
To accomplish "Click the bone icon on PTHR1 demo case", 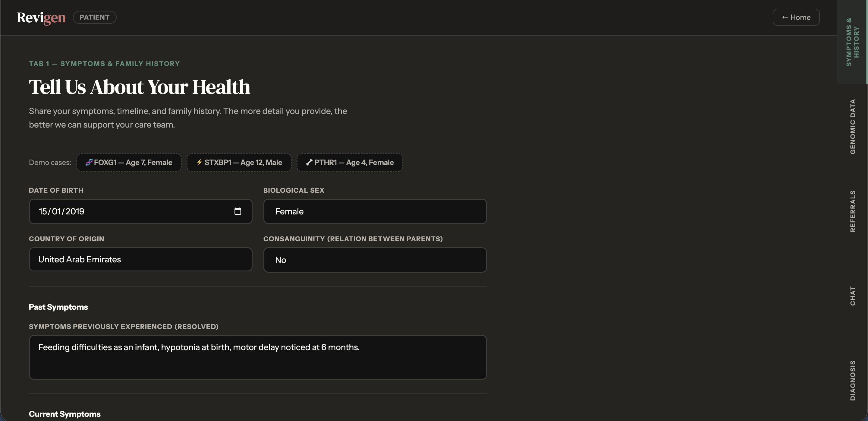I will click(x=309, y=163).
